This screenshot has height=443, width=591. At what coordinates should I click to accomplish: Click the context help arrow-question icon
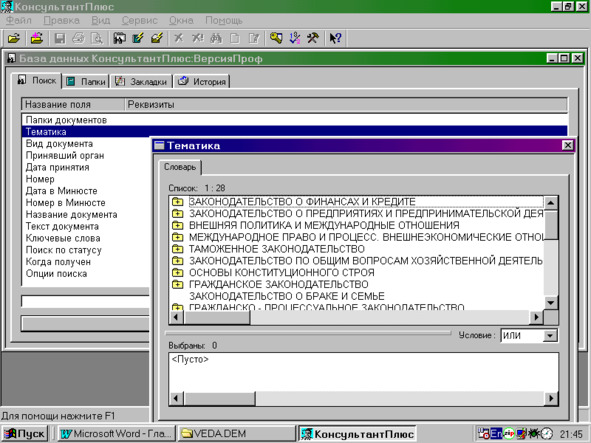coord(335,38)
